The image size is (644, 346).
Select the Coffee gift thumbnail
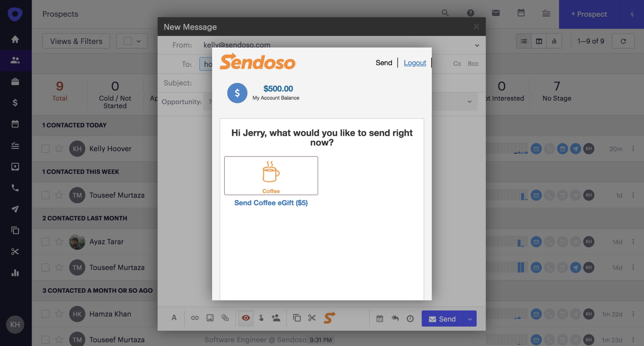[271, 176]
